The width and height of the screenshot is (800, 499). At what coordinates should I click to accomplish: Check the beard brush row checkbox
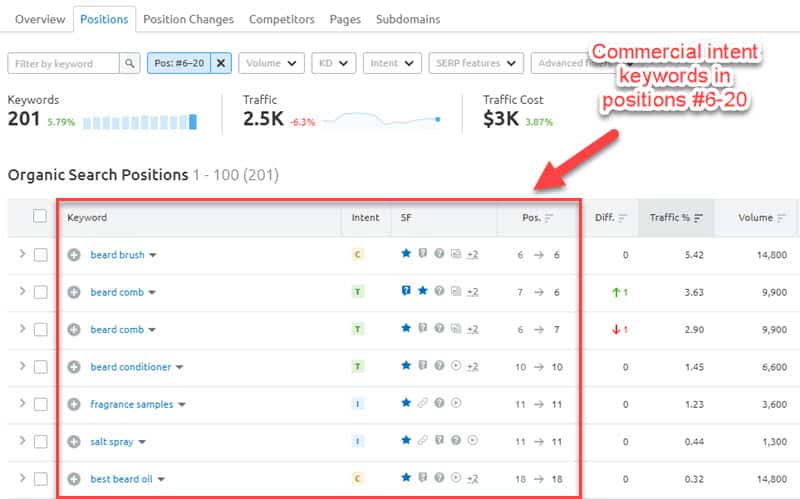(40, 255)
